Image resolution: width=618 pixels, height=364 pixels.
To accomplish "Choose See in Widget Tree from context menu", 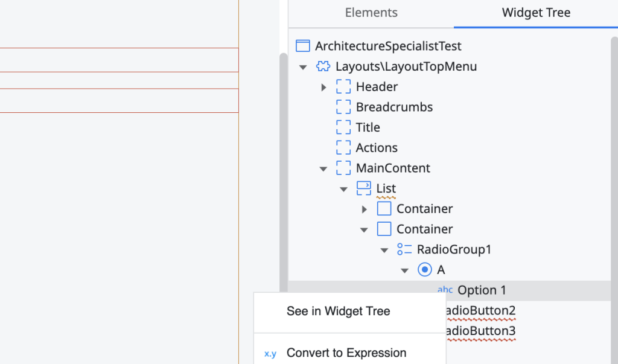I will (338, 311).
